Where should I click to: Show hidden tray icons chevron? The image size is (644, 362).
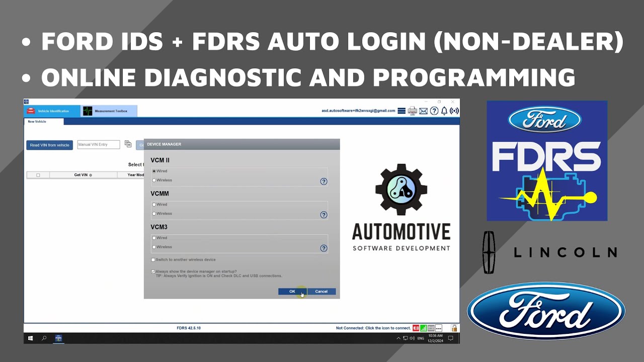(399, 338)
